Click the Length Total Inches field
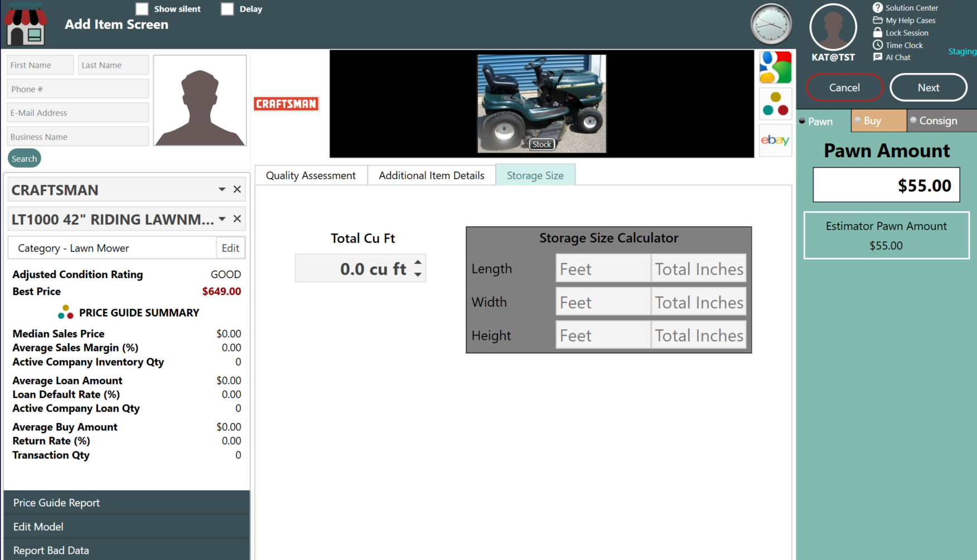 point(699,269)
